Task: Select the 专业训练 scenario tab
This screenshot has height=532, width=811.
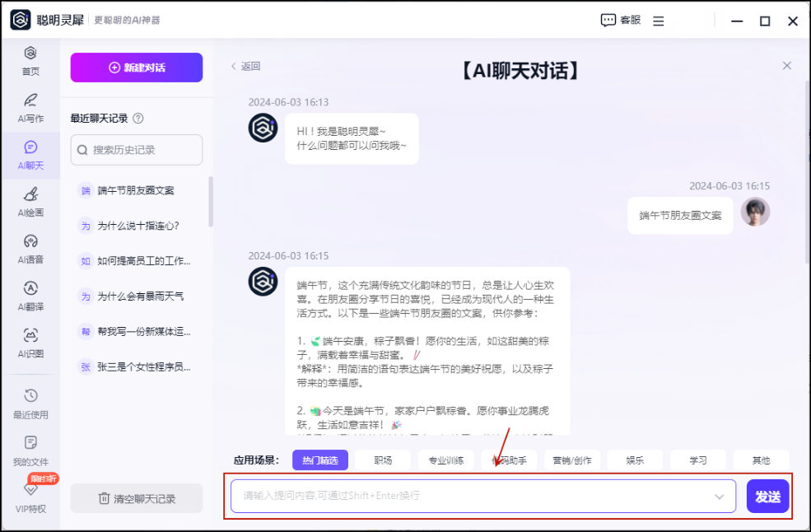Action: 446,460
